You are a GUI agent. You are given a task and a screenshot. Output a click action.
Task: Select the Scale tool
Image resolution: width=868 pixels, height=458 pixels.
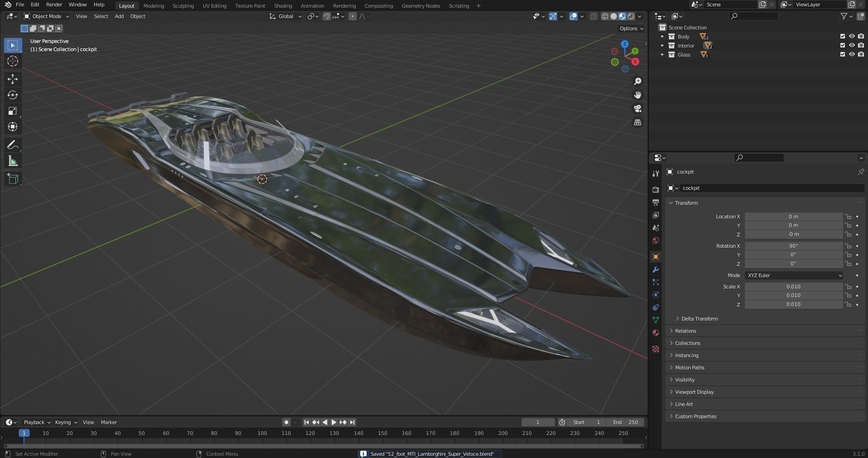pos(13,111)
